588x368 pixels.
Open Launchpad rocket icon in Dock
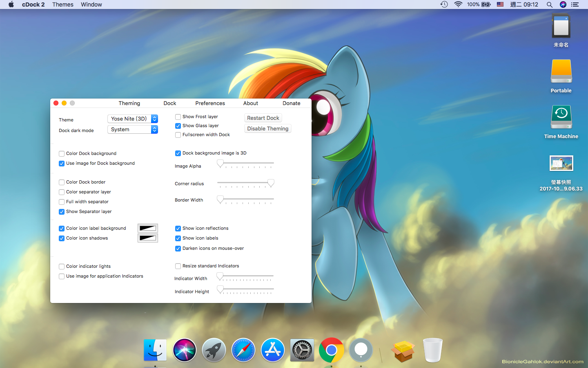click(214, 350)
